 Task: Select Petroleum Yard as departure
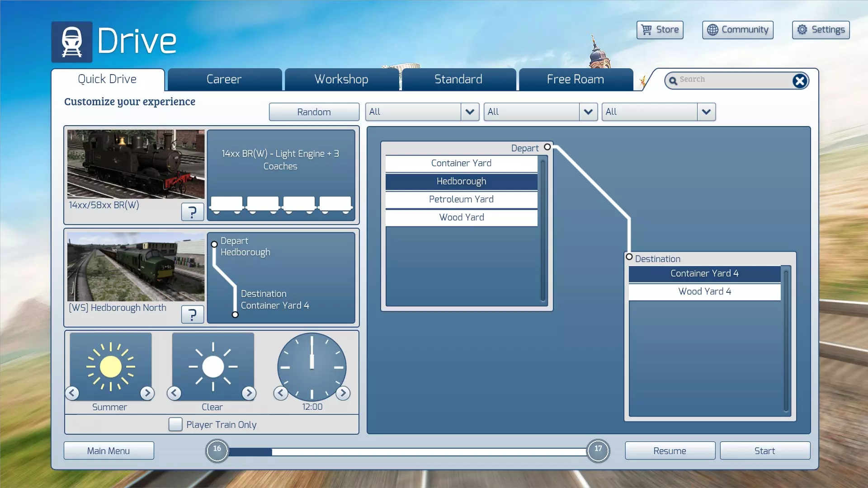pyautogui.click(x=461, y=199)
